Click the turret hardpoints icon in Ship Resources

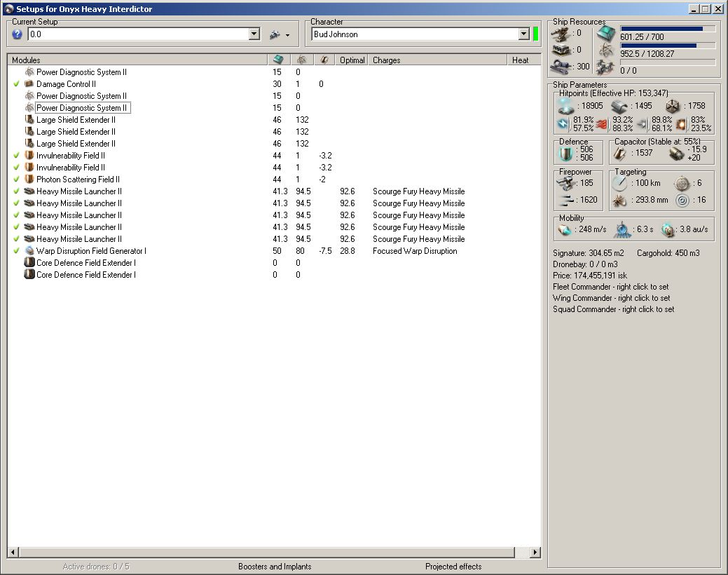[x=561, y=34]
